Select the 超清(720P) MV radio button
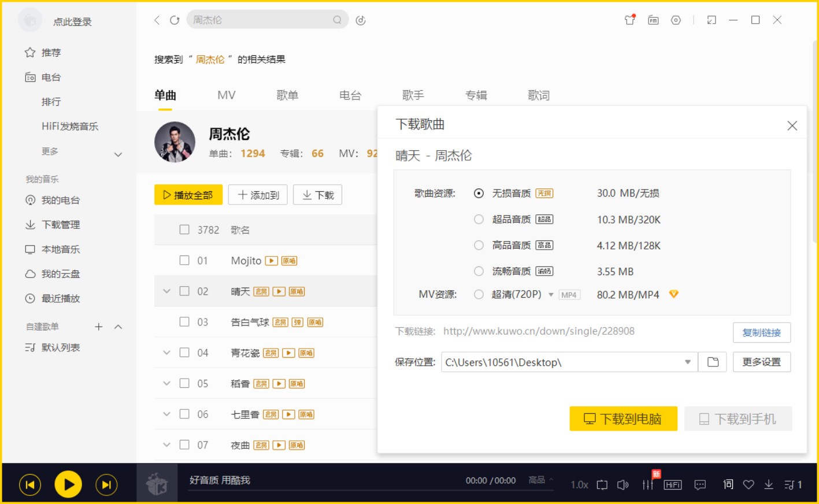819x504 pixels. pyautogui.click(x=479, y=294)
